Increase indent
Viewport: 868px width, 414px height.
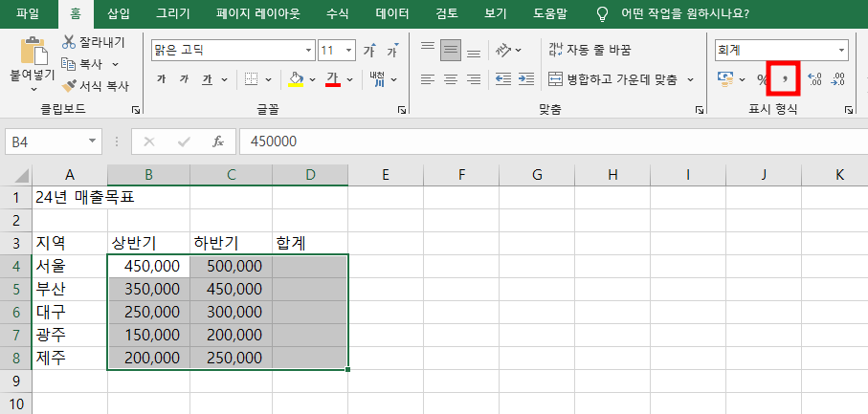coord(526,79)
